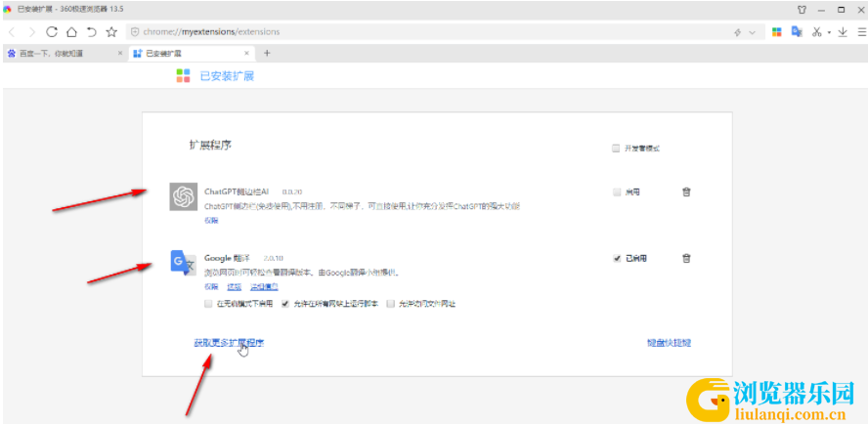This screenshot has width=868, height=424.
Task: Click the 扩展程序 section heading
Action: pos(210,146)
